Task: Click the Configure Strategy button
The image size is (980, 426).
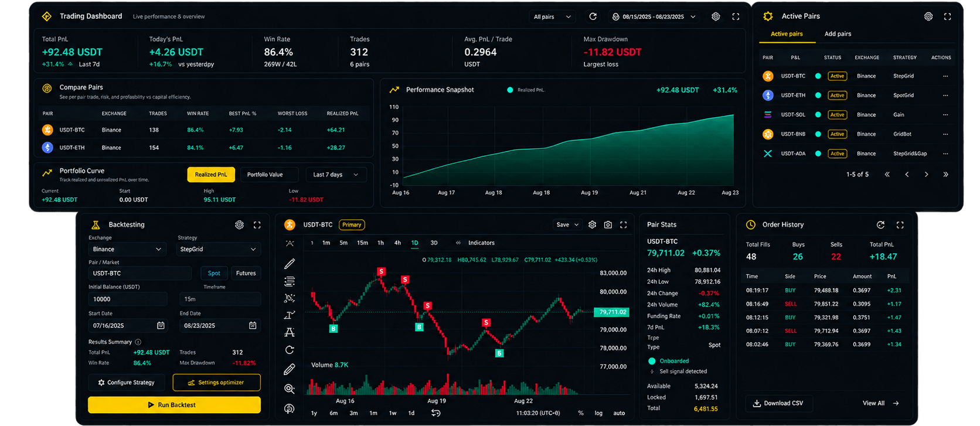Action: pyautogui.click(x=127, y=383)
